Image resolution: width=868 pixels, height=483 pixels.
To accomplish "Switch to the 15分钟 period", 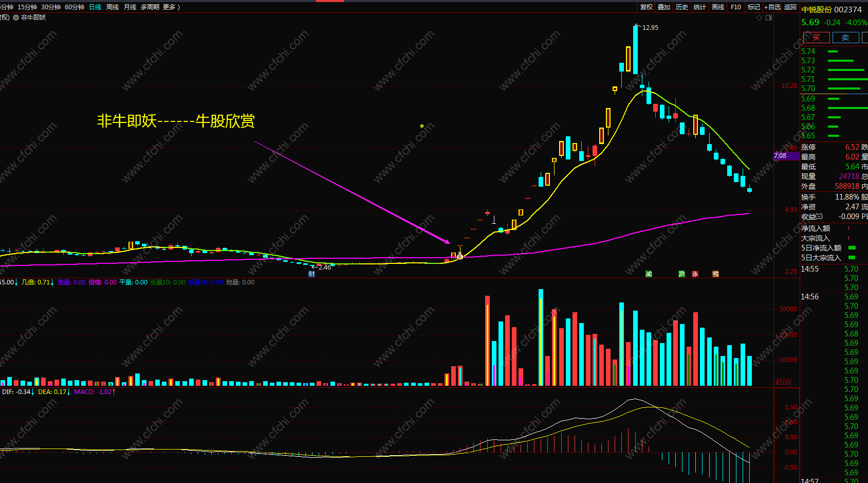I will 27,7.
